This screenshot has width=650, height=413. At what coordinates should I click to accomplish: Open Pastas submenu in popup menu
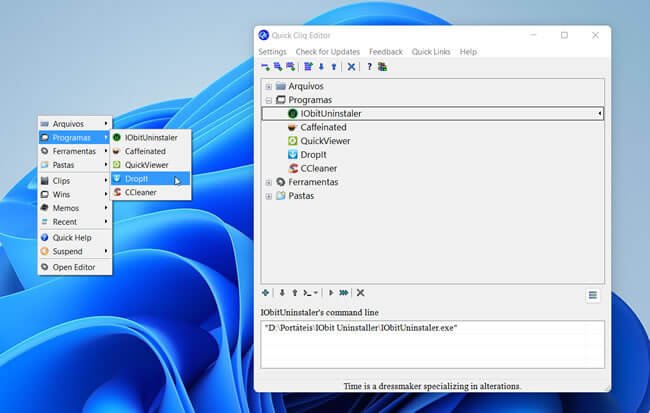click(75, 165)
